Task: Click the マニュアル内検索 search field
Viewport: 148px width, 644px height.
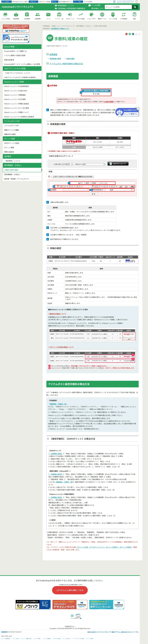Action: pos(118,7)
